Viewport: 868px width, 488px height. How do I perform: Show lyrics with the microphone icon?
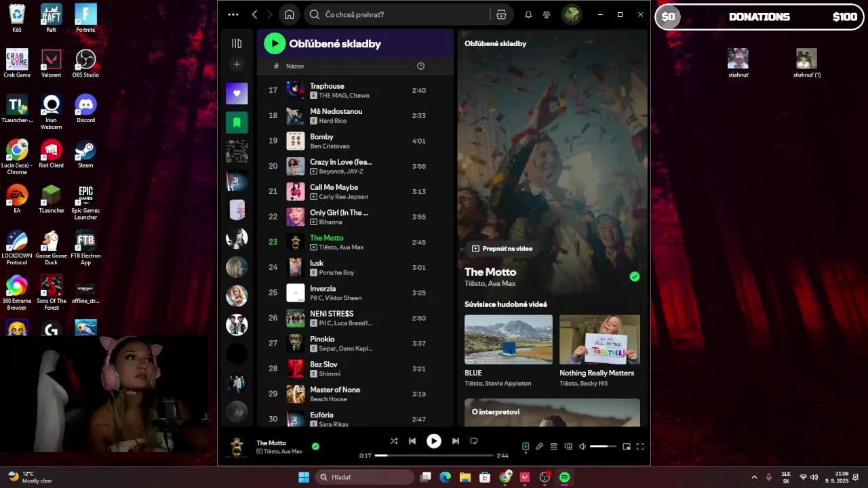(539, 447)
